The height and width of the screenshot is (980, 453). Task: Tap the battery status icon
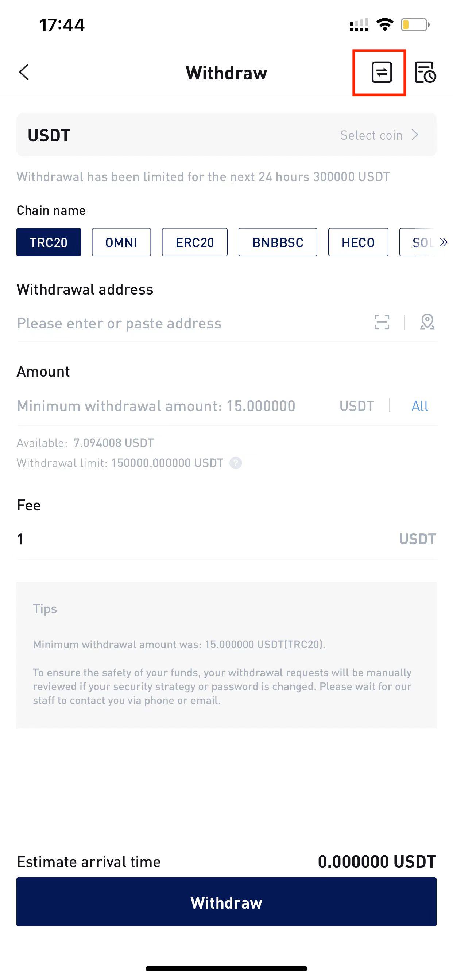[415, 25]
